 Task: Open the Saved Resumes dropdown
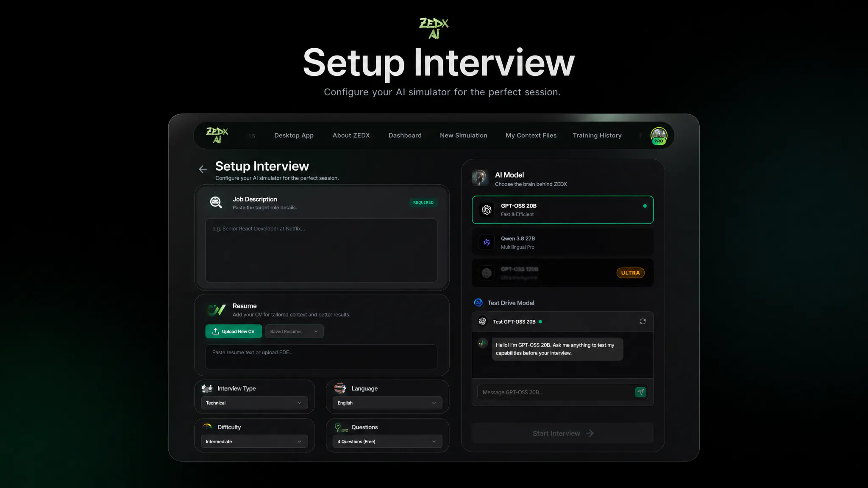pos(294,331)
